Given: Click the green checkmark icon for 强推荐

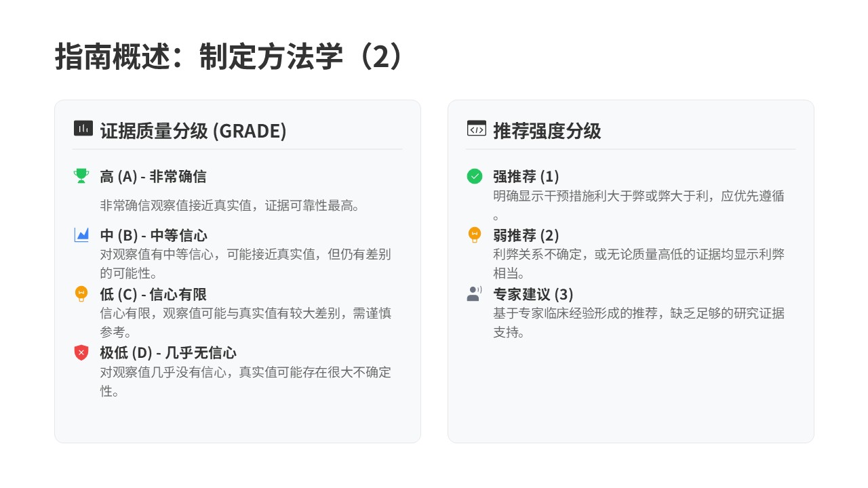Looking at the screenshot, I should (x=475, y=176).
